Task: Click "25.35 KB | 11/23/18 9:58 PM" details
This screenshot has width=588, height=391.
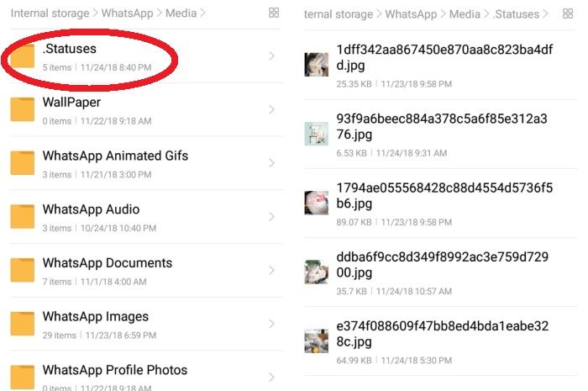Action: pyautogui.click(x=394, y=84)
